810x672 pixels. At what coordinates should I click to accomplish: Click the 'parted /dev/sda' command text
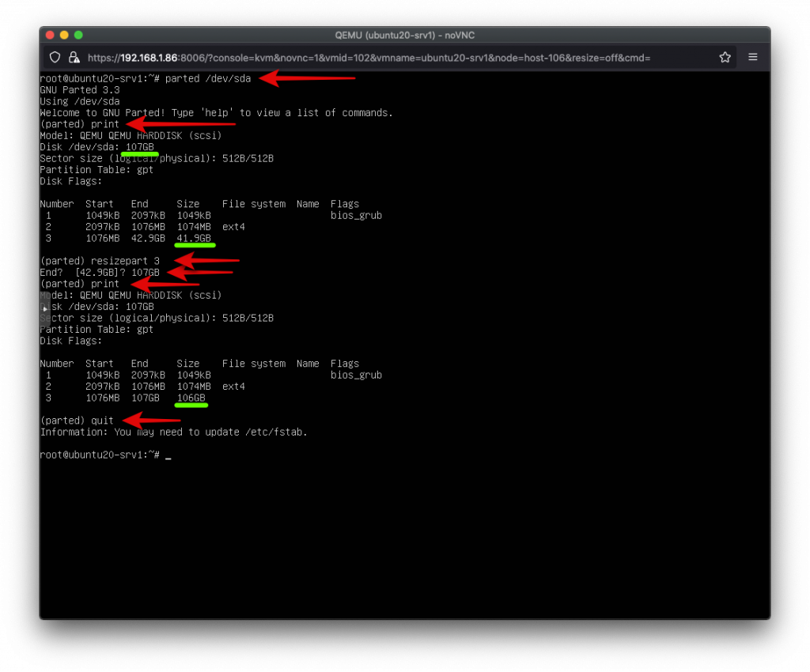tap(208, 78)
